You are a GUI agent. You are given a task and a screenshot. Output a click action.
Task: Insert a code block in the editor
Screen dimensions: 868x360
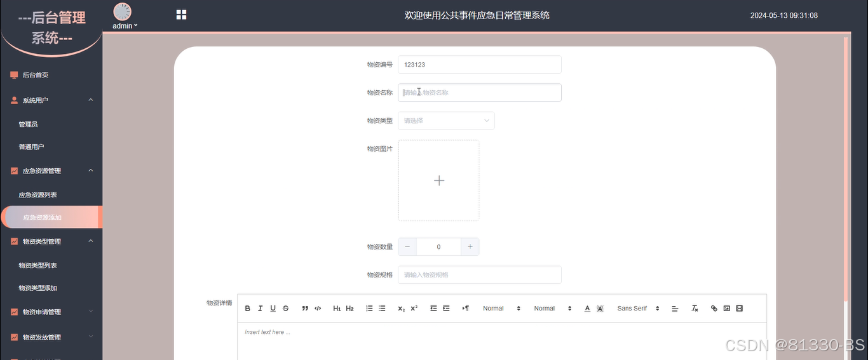pos(318,309)
